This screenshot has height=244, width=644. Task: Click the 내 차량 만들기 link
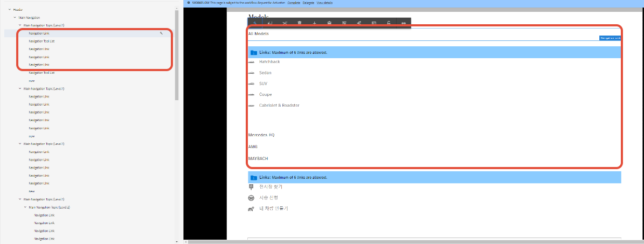tap(274, 208)
